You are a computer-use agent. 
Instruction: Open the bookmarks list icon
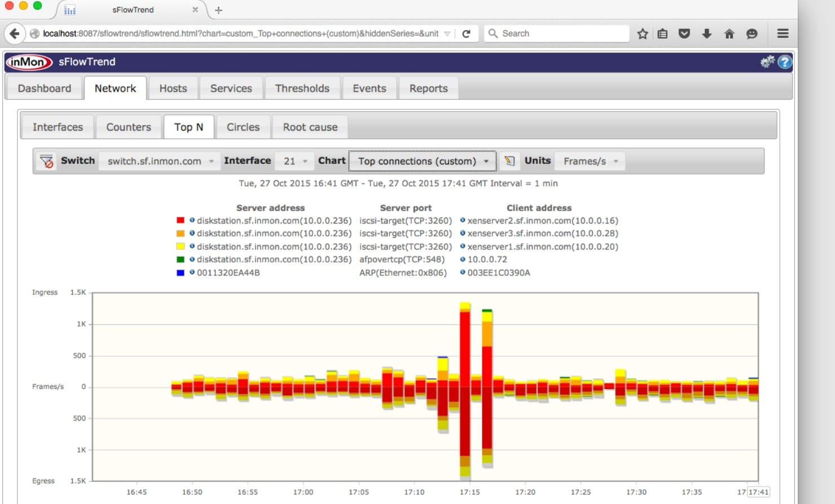point(663,34)
